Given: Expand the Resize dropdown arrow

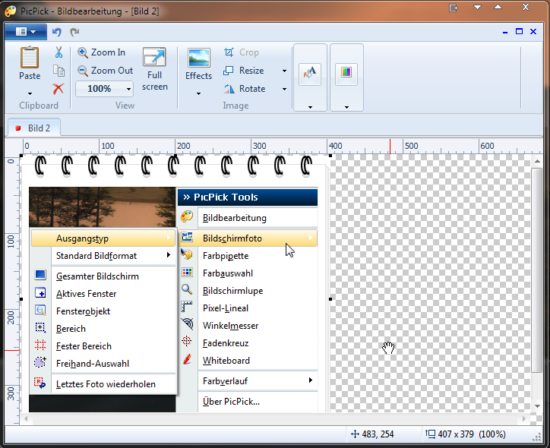Looking at the screenshot, I should pos(284,71).
